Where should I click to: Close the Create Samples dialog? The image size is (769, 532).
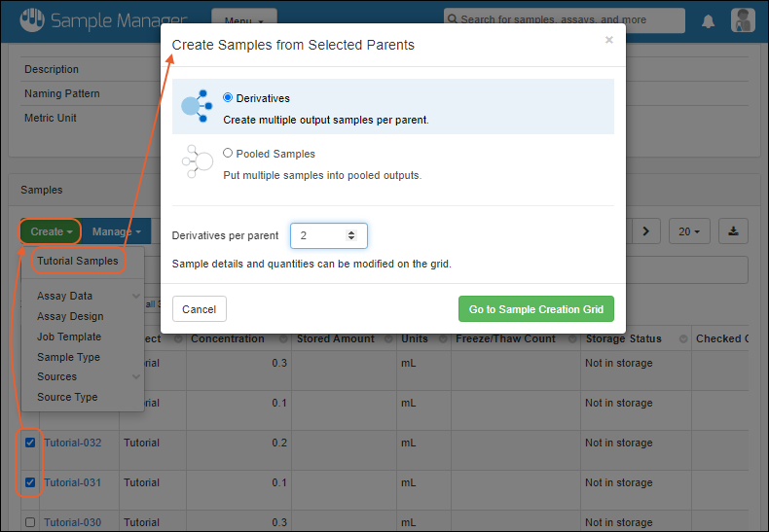[609, 40]
